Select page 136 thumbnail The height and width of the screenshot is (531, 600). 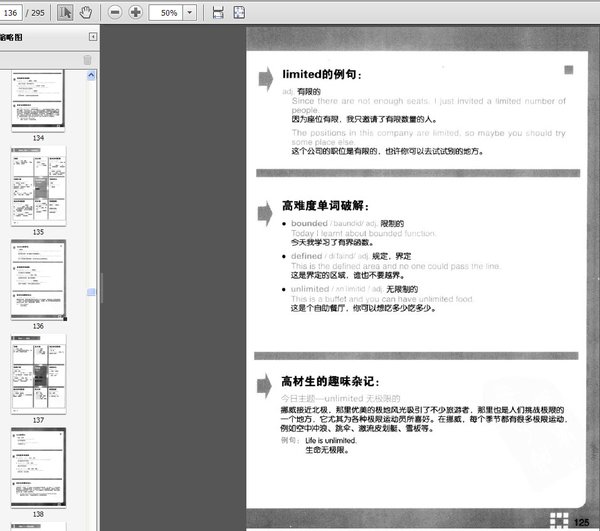click(38, 280)
